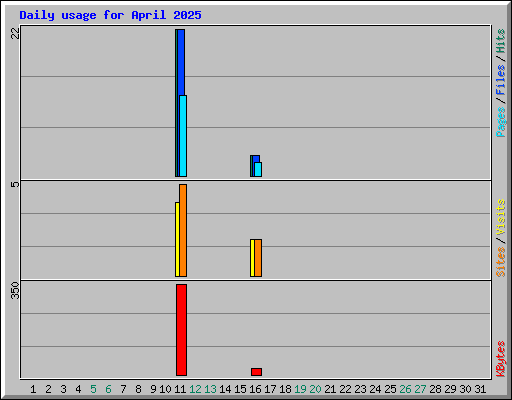Viewport: 512px width, 400px height.
Task: Click day 31 on the x-axis
Action: (x=480, y=389)
